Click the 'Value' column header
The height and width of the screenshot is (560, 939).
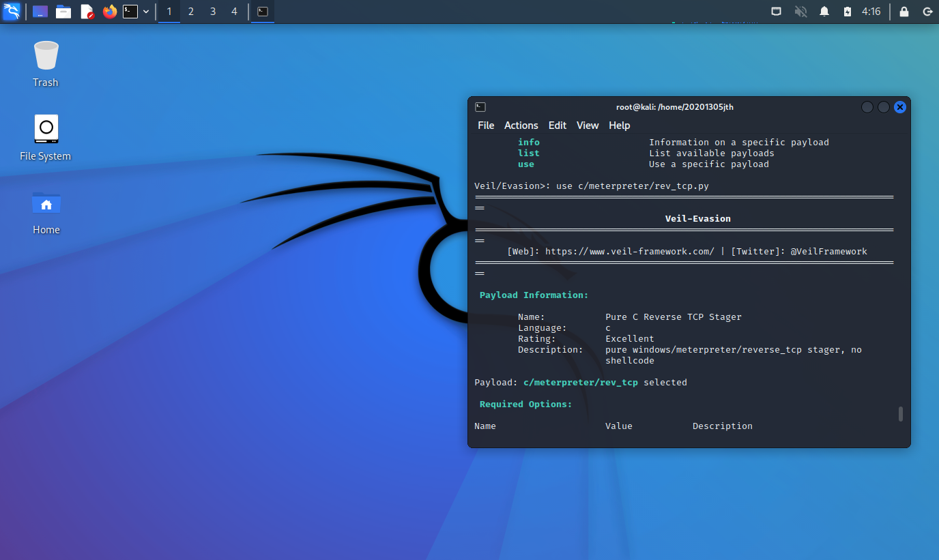pyautogui.click(x=619, y=426)
